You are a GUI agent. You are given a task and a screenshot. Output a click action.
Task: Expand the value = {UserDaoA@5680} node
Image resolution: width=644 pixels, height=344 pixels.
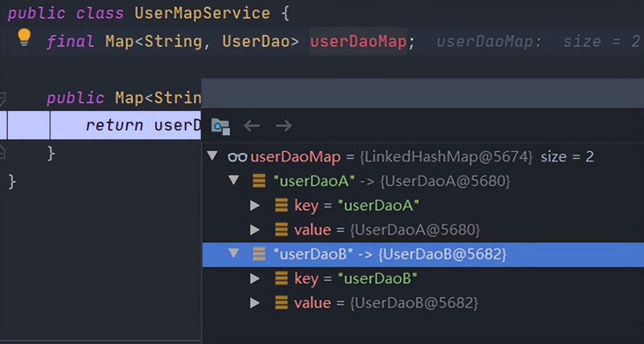pyautogui.click(x=255, y=230)
